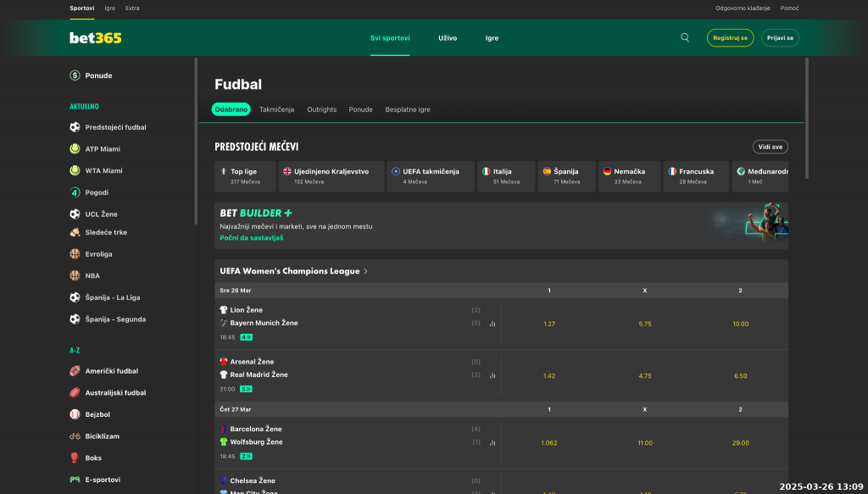Pick odds 29.00 for Wolfsburg Žene

(x=741, y=443)
